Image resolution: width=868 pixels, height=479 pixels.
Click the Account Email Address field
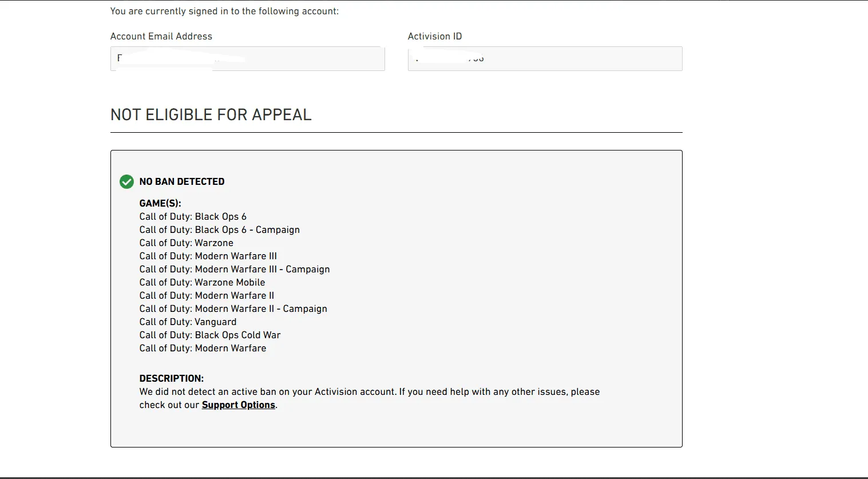coord(247,59)
